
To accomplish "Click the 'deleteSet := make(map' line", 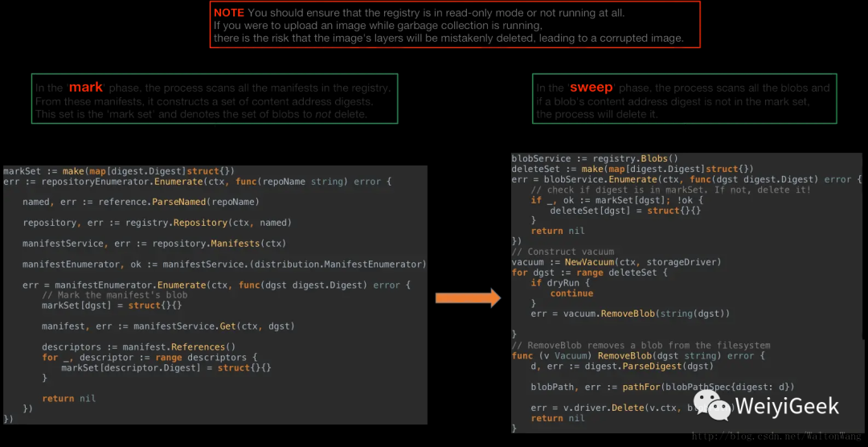I will tap(633, 169).
